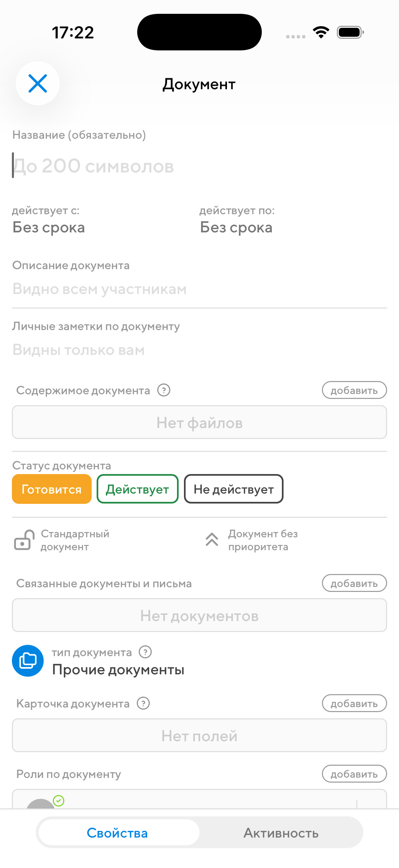Close the document form with the X icon
Screen dimensions: 399x868
coord(37,83)
